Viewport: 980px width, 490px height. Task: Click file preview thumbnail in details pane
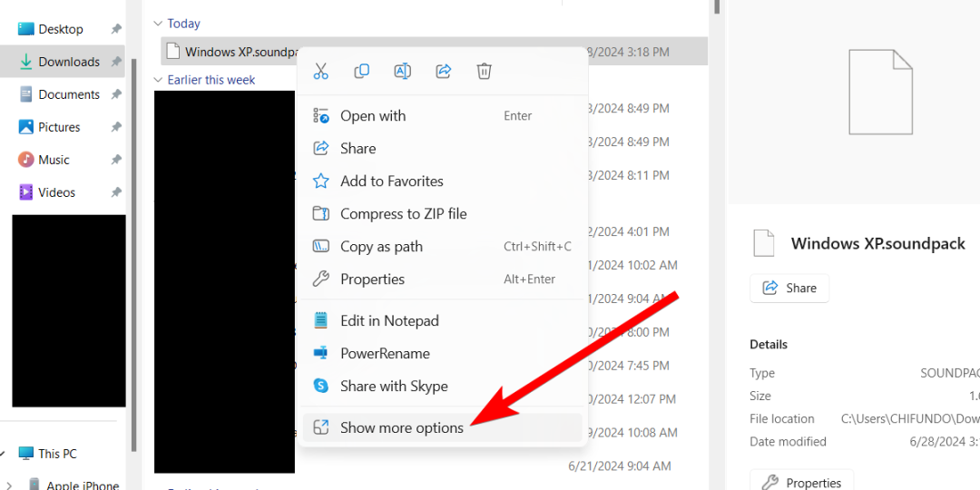[880, 92]
